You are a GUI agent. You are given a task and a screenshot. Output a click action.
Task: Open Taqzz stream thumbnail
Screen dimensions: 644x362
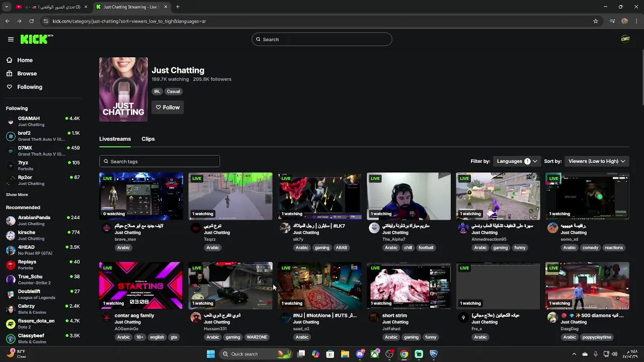tap(230, 196)
